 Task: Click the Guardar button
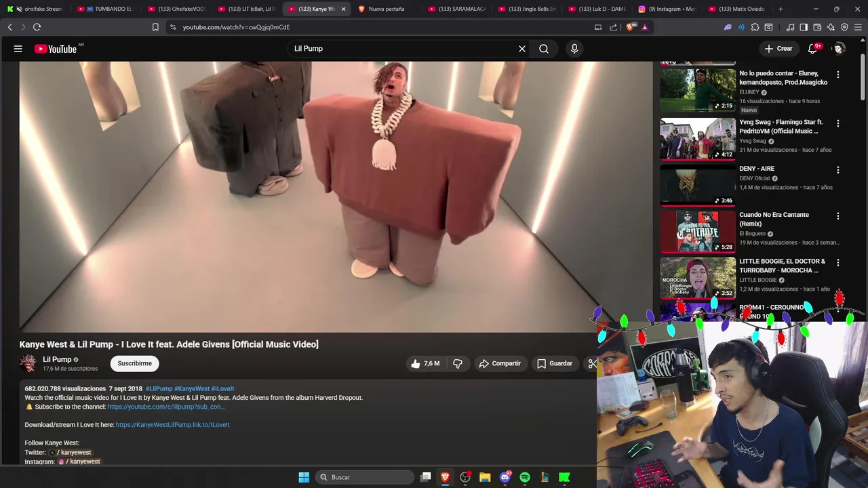(x=554, y=364)
